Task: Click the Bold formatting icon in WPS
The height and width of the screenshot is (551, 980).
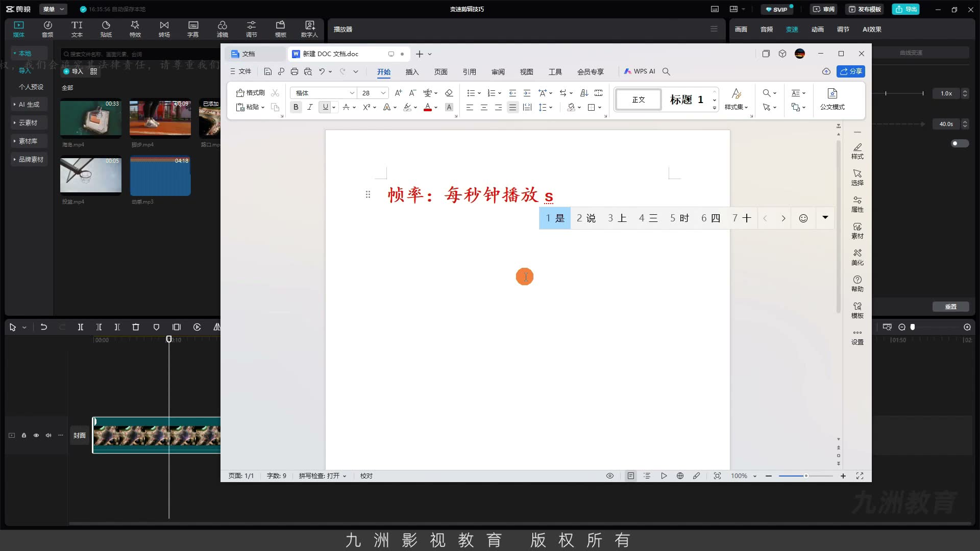Action: (x=296, y=107)
